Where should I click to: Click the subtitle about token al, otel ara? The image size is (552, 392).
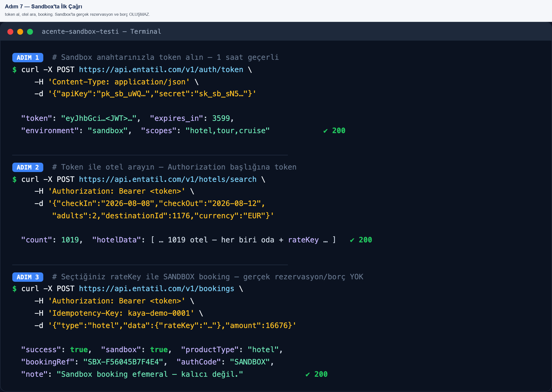(x=77, y=14)
